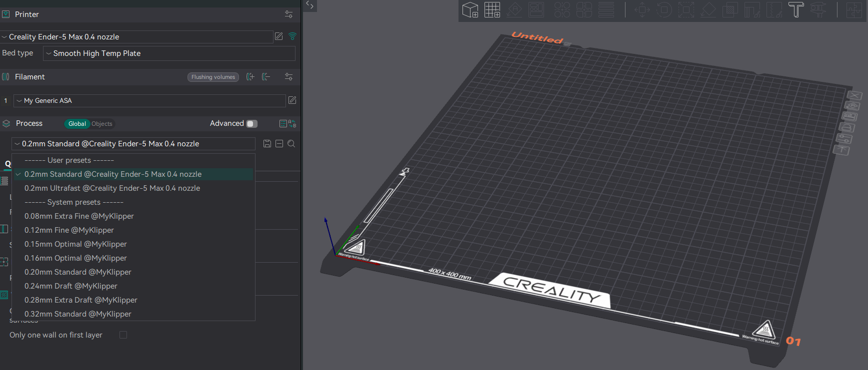Edit the My Generic ASA filament preset
This screenshot has width=868, height=370.
[x=292, y=100]
